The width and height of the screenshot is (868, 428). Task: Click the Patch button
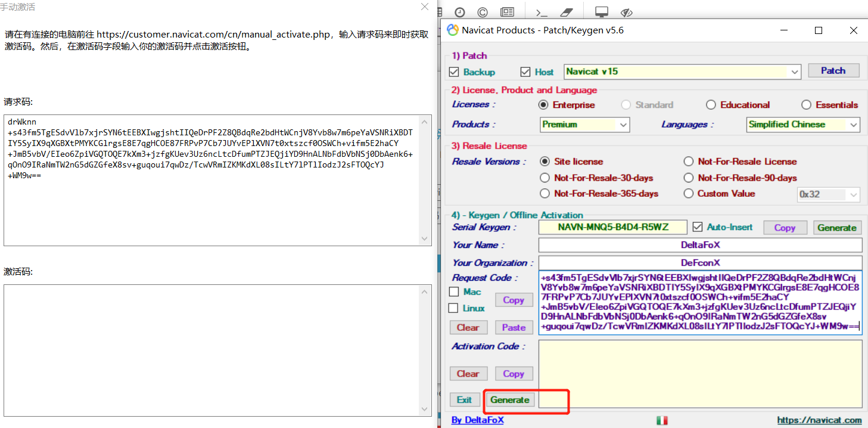[x=833, y=70]
